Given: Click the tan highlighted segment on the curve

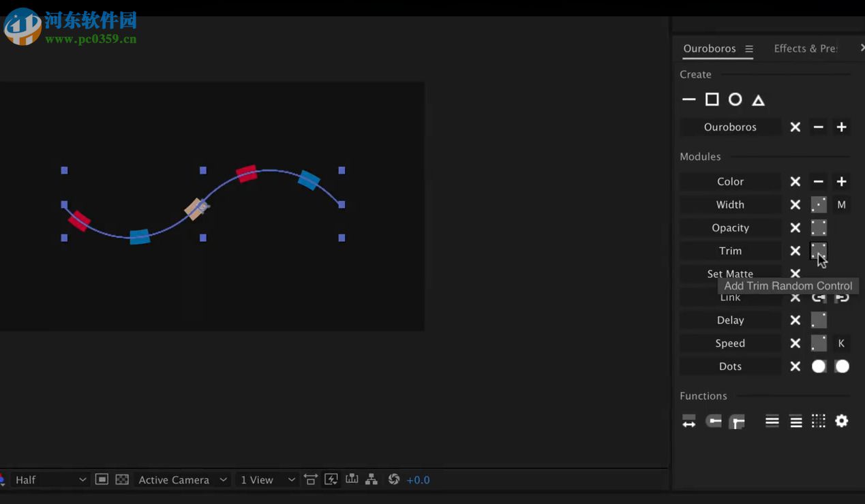Looking at the screenshot, I should (196, 208).
